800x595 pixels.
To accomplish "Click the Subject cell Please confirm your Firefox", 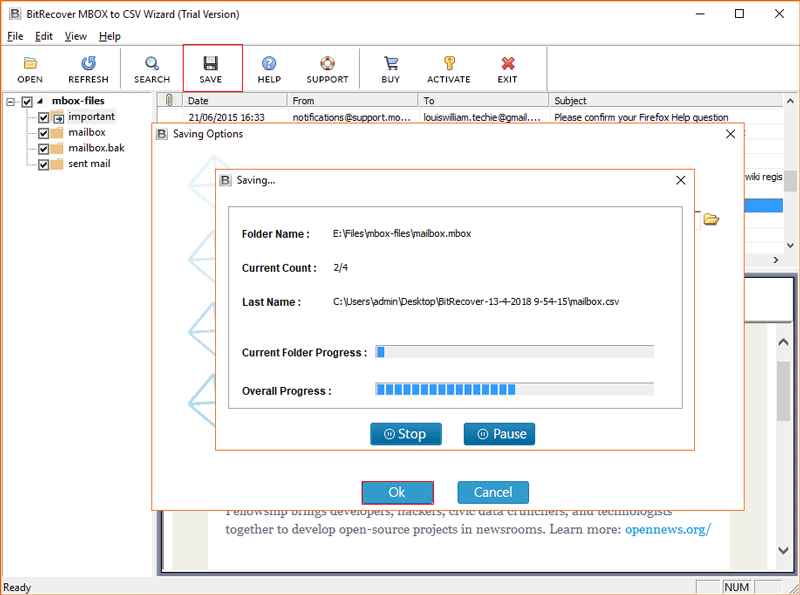I will (641, 117).
